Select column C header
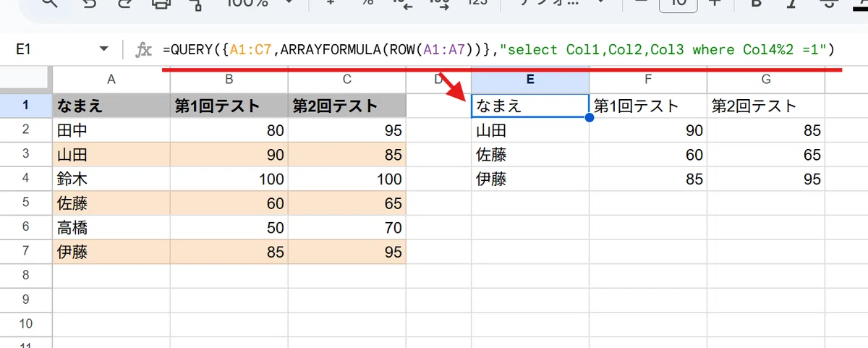 tap(346, 80)
